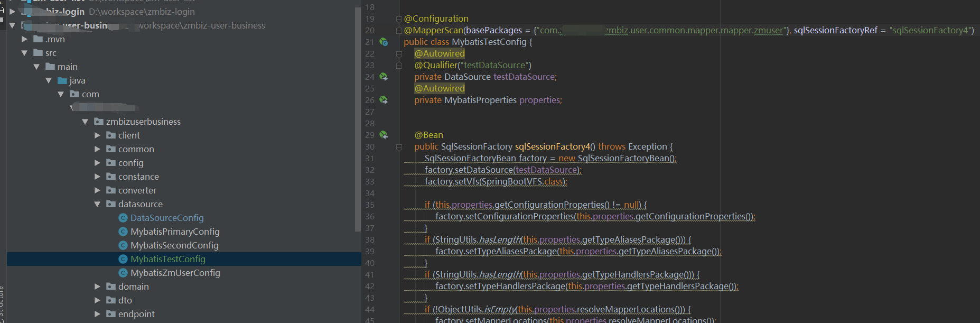Click the @MapperScan annotation on line 20

click(x=433, y=30)
